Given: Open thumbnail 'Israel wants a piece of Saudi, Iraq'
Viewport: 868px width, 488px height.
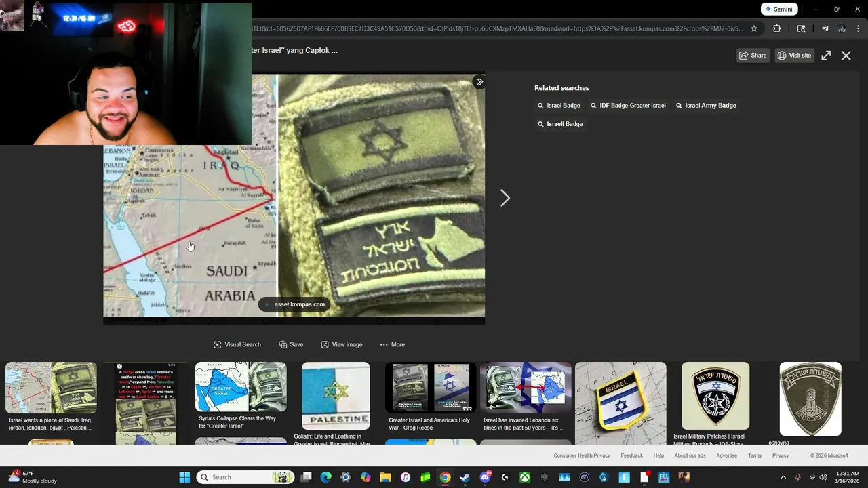Looking at the screenshot, I should pyautogui.click(x=51, y=388).
